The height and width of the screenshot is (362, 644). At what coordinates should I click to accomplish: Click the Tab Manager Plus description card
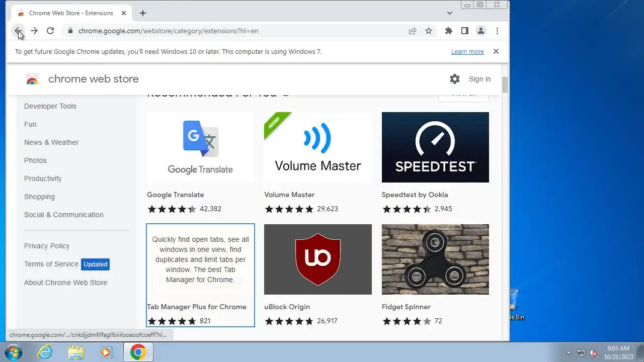pyautogui.click(x=200, y=259)
